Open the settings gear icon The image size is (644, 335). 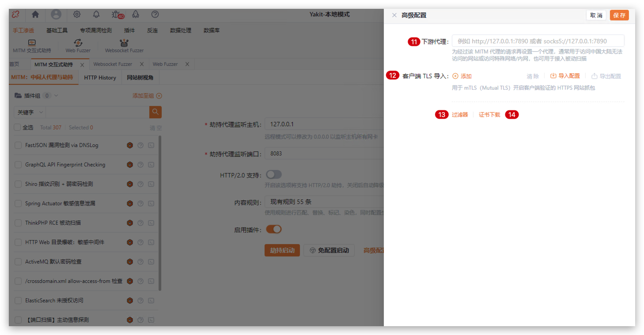point(77,15)
